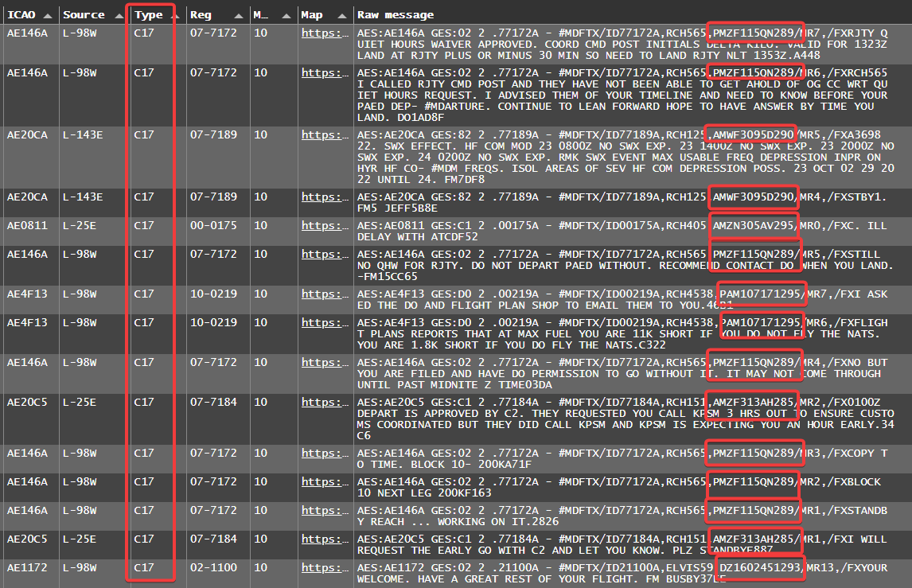Sort table by the ICAO column header
Viewport: 912px width, 588px height.
[x=21, y=15]
